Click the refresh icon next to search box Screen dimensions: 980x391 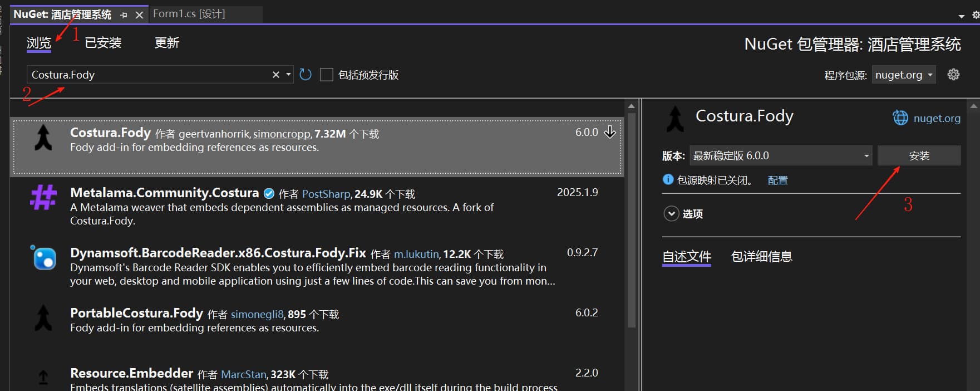coord(305,75)
